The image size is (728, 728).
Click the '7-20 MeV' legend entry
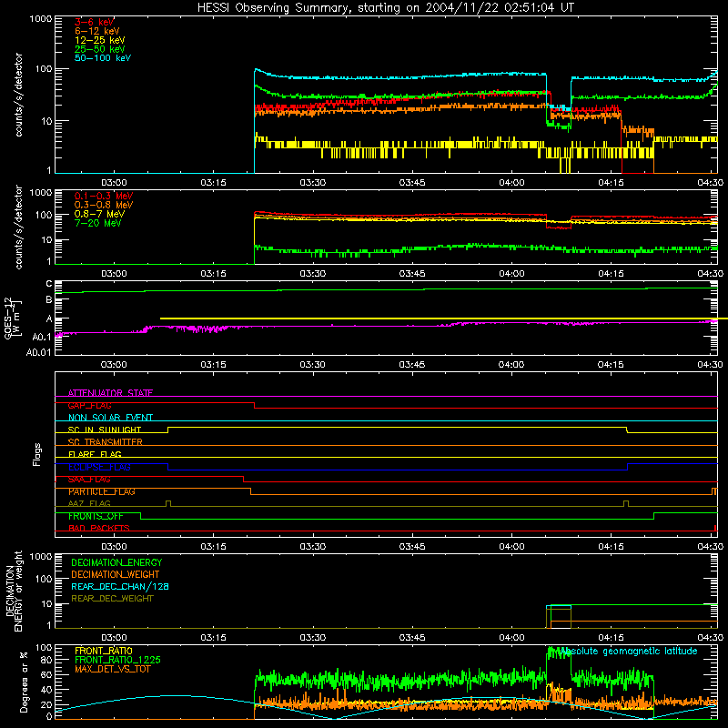point(97,223)
